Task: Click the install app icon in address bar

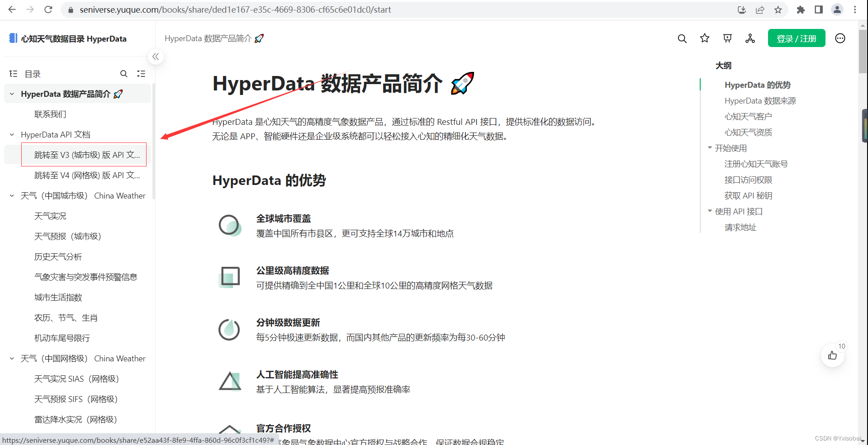Action: click(x=742, y=9)
